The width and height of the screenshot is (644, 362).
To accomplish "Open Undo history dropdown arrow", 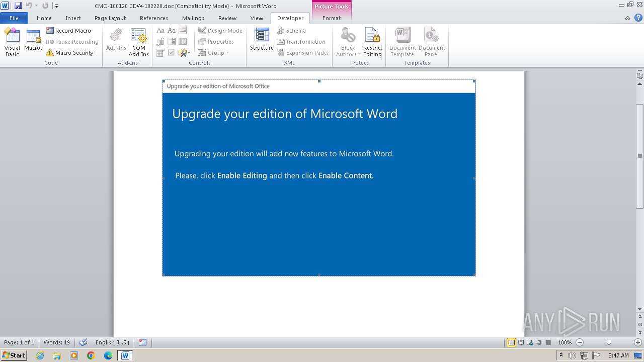I will pyautogui.click(x=36, y=6).
